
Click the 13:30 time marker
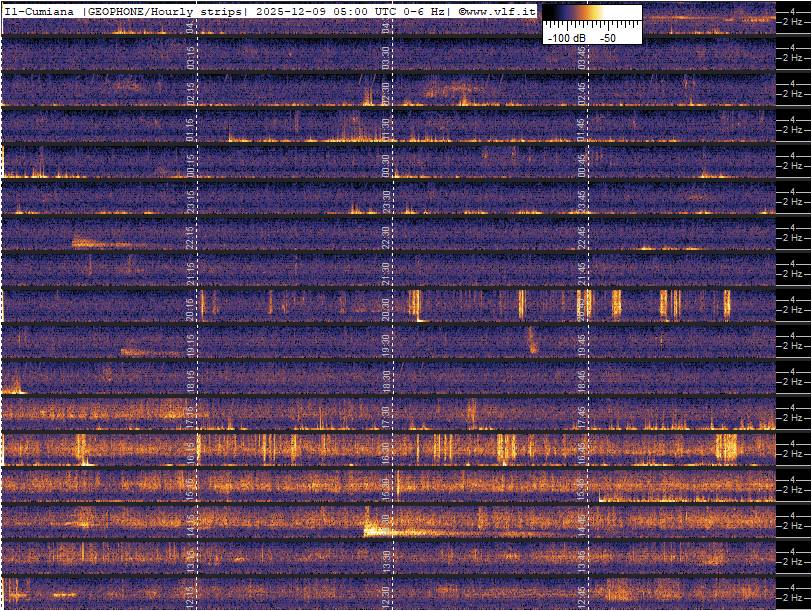click(386, 560)
